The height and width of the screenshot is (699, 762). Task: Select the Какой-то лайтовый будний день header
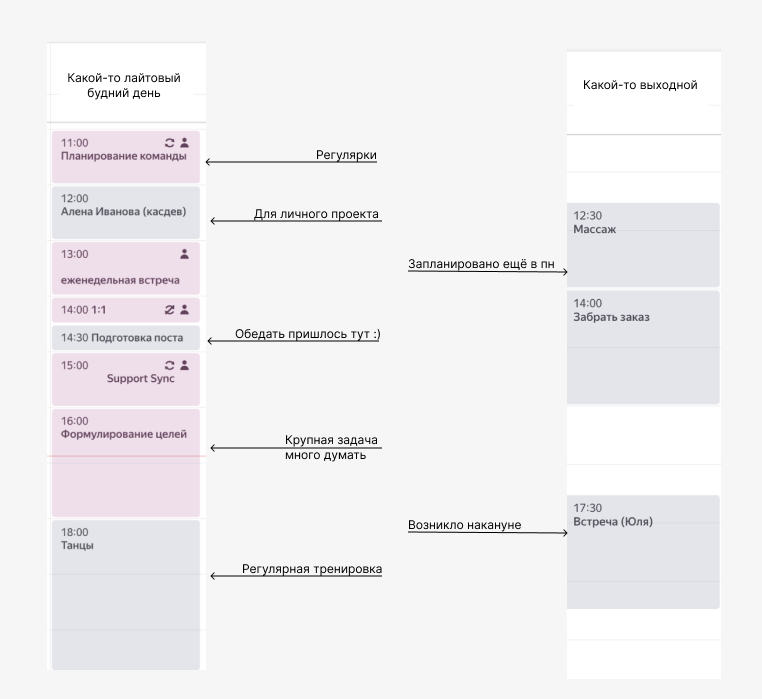[x=124, y=85]
